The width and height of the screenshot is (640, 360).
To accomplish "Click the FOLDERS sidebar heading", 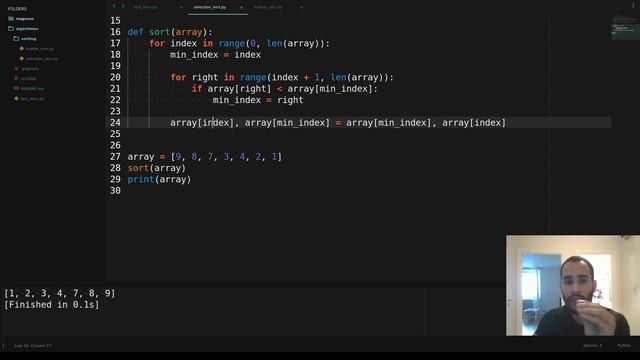I will (x=17, y=9).
